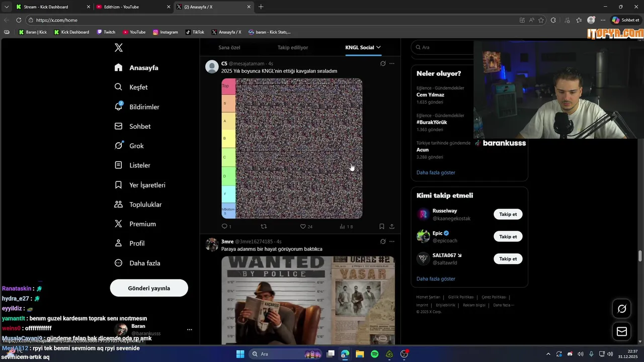Screen dimensions: 644x362
Task: Click the Ara search field on X
Action: (442, 47)
